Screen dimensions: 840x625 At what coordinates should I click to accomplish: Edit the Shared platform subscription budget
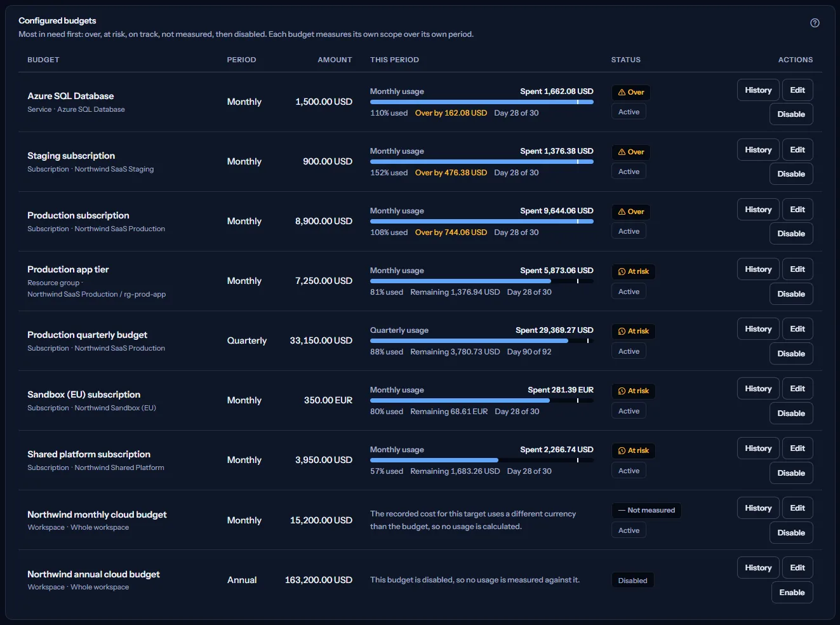tap(797, 448)
